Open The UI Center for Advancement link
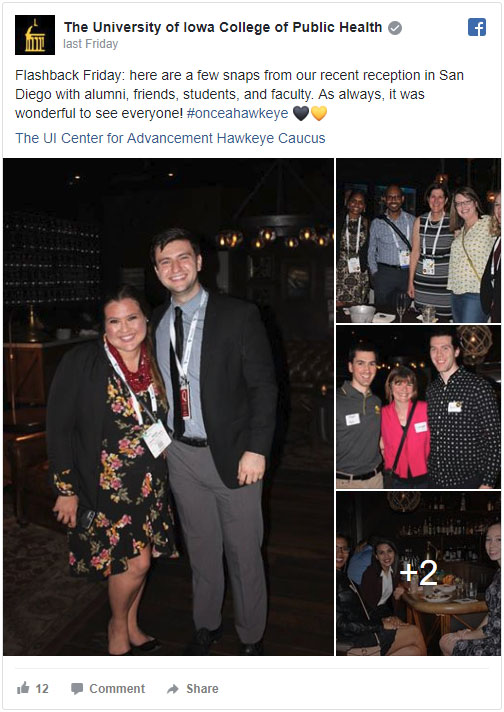The height and width of the screenshot is (712, 504). click(114, 138)
